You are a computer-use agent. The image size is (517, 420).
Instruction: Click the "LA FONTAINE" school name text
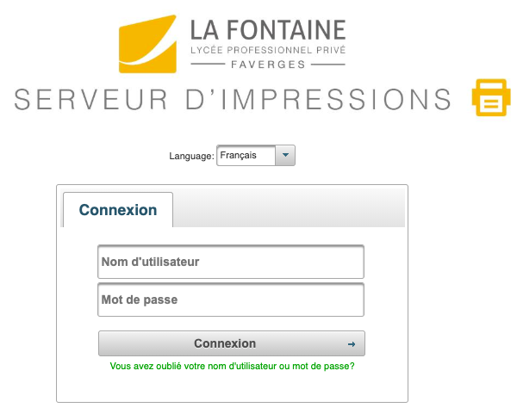[267, 30]
